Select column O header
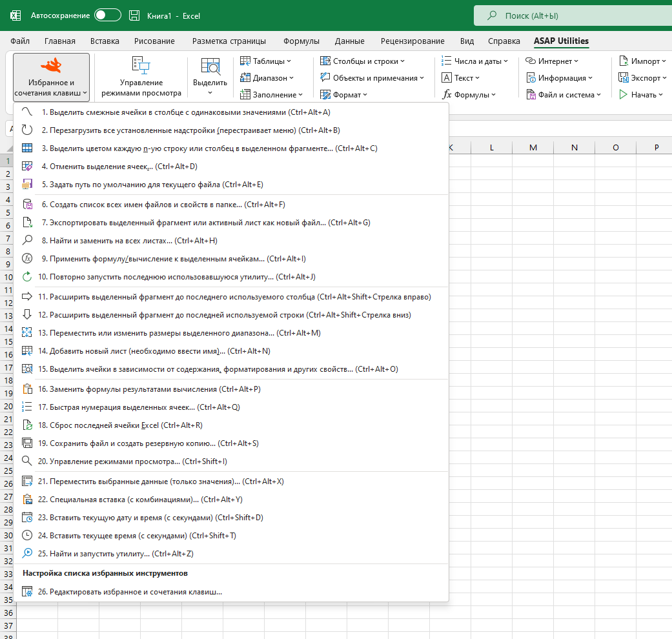The image size is (672, 639). 615,147
